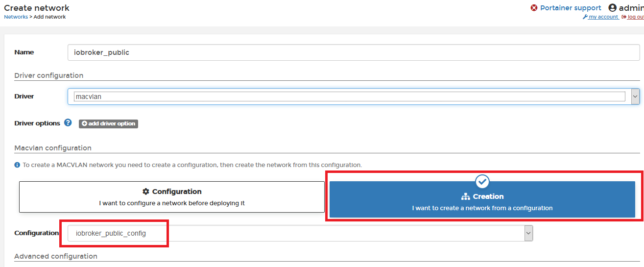
Task: Click the wrench icon beside my account
Action: coord(585,17)
